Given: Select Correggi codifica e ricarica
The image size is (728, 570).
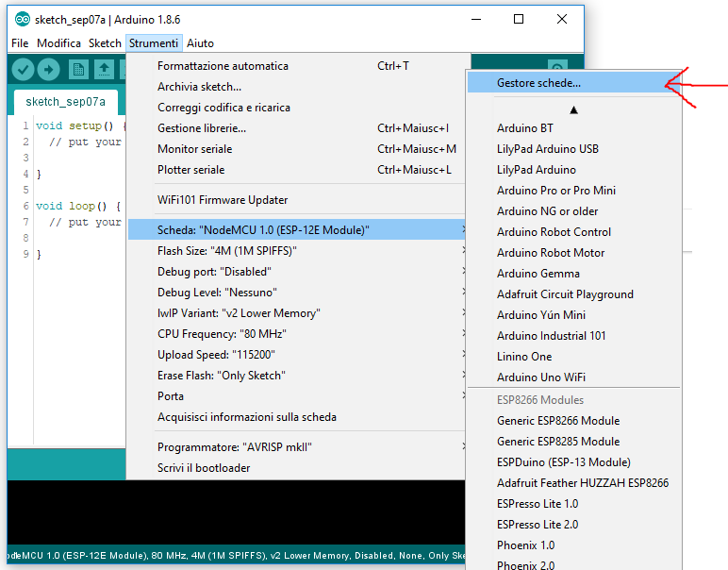Looking at the screenshot, I should tap(296, 108).
